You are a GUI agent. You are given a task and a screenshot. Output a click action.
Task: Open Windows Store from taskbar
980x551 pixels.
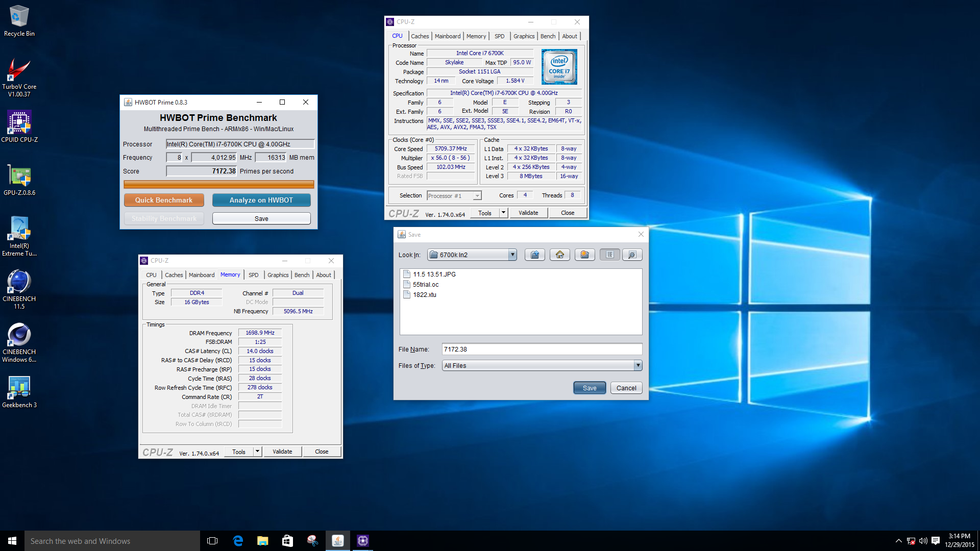(288, 541)
